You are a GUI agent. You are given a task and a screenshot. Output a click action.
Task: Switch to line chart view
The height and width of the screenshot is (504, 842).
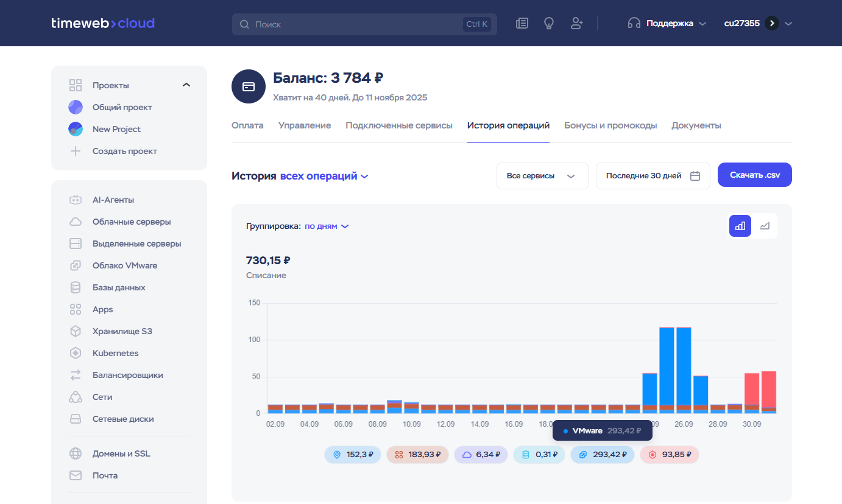(x=765, y=226)
